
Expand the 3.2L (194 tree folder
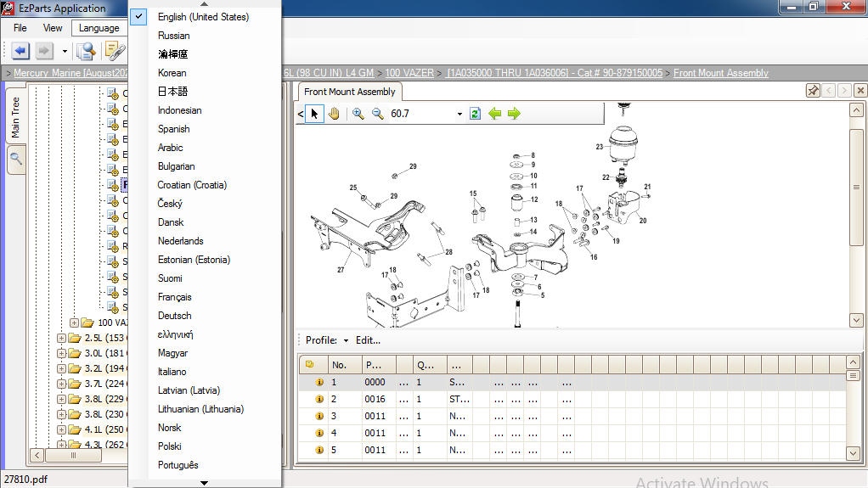point(61,368)
